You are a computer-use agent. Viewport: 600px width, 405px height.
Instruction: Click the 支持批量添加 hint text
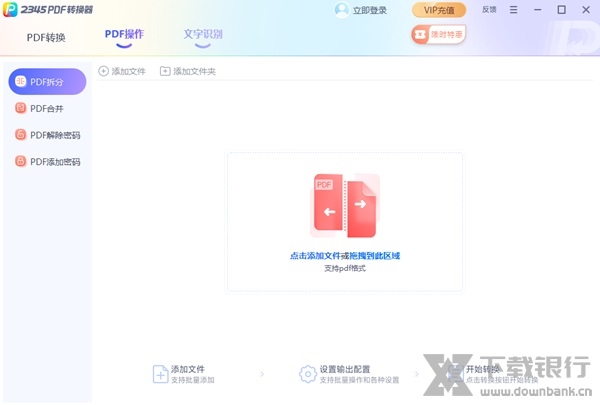192,380
